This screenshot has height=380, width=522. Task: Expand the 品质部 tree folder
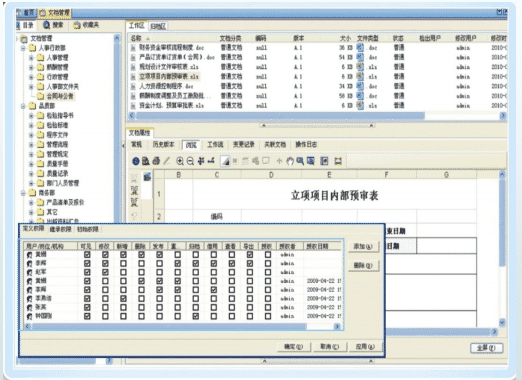click(23, 106)
